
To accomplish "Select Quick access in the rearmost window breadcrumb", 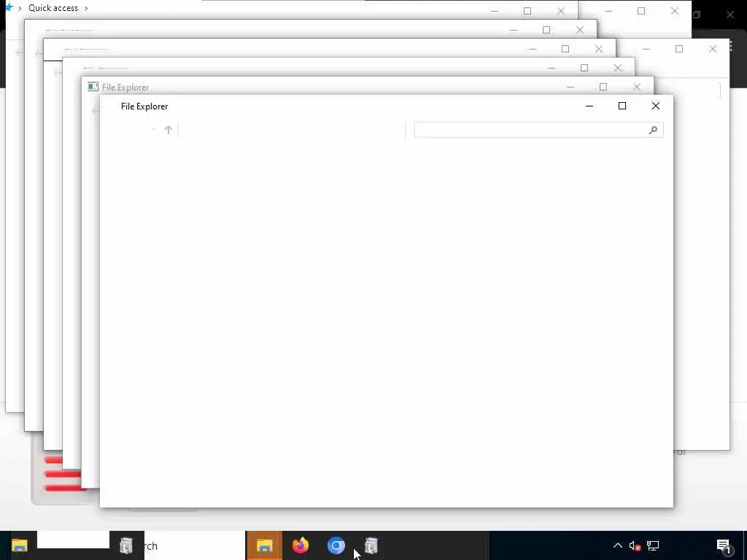I will click(x=53, y=7).
